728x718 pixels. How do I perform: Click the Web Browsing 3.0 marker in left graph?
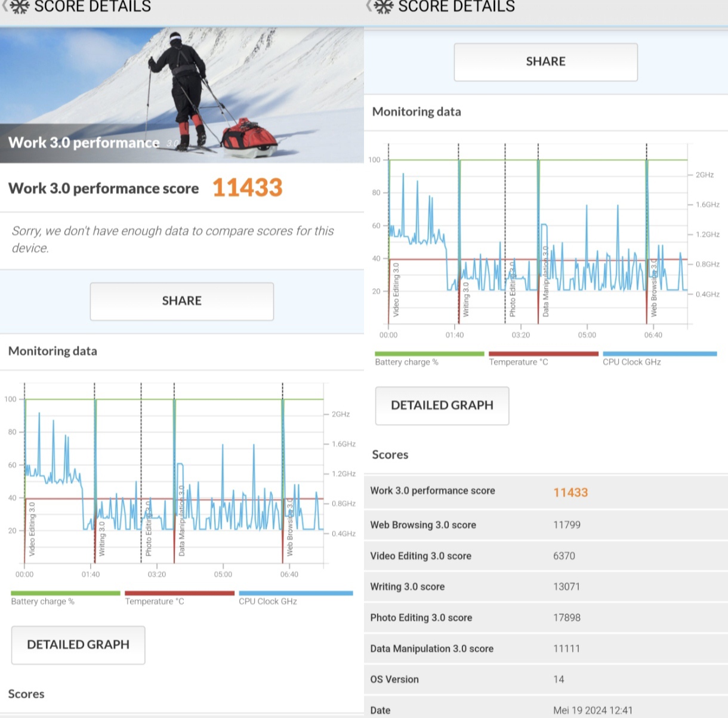coord(290,527)
